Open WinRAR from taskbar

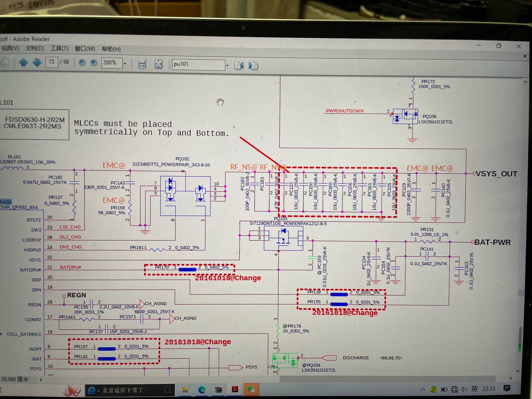[x=218, y=390]
